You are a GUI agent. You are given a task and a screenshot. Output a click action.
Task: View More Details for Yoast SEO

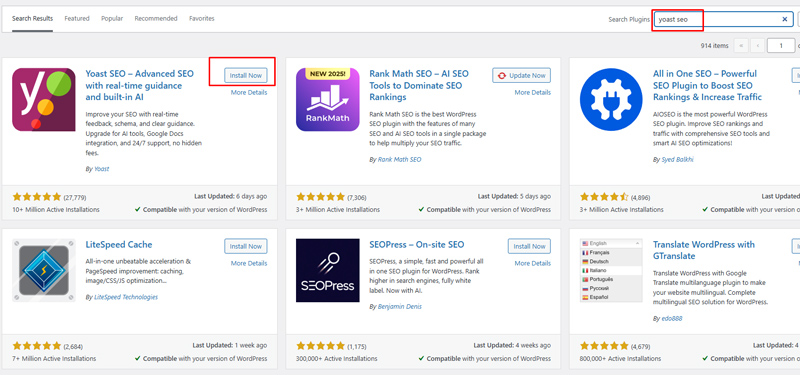[249, 93]
